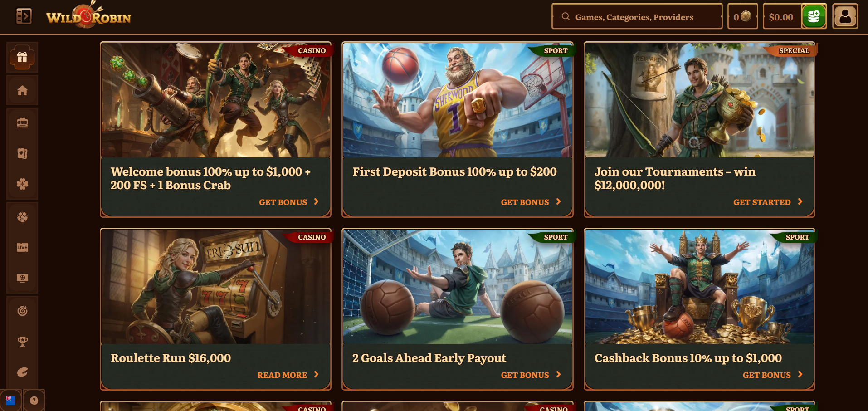Image resolution: width=868 pixels, height=411 pixels.
Task: Toggle the sidebar collapse icon
Action: 24,16
